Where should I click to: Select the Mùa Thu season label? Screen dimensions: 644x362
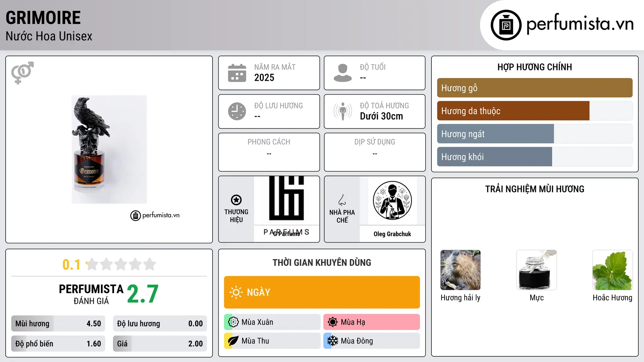click(x=255, y=341)
